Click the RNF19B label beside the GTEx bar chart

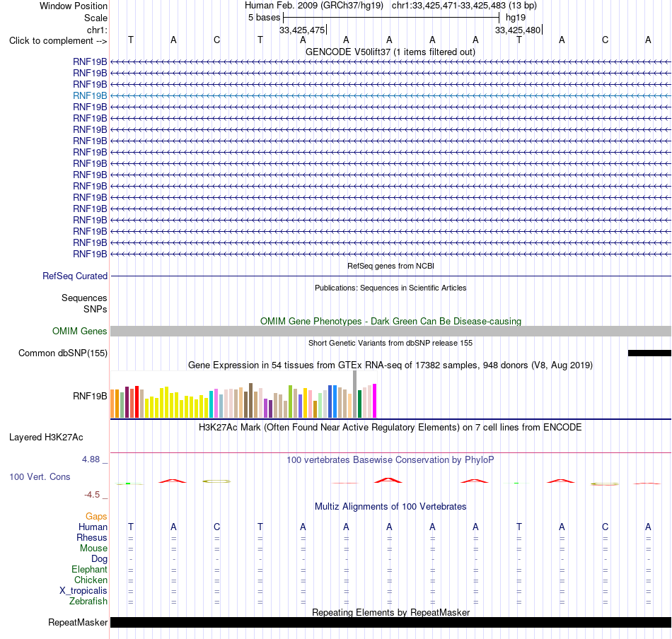tap(90, 396)
